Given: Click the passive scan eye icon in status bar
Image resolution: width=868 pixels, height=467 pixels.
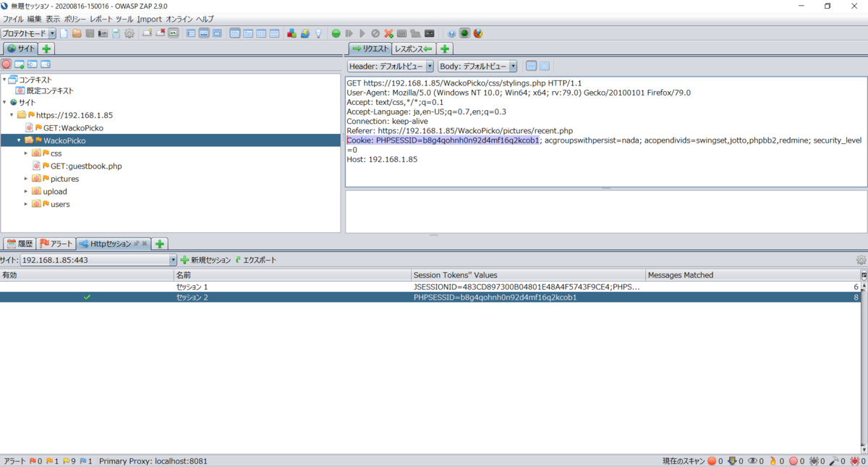Looking at the screenshot, I should (x=752, y=461).
